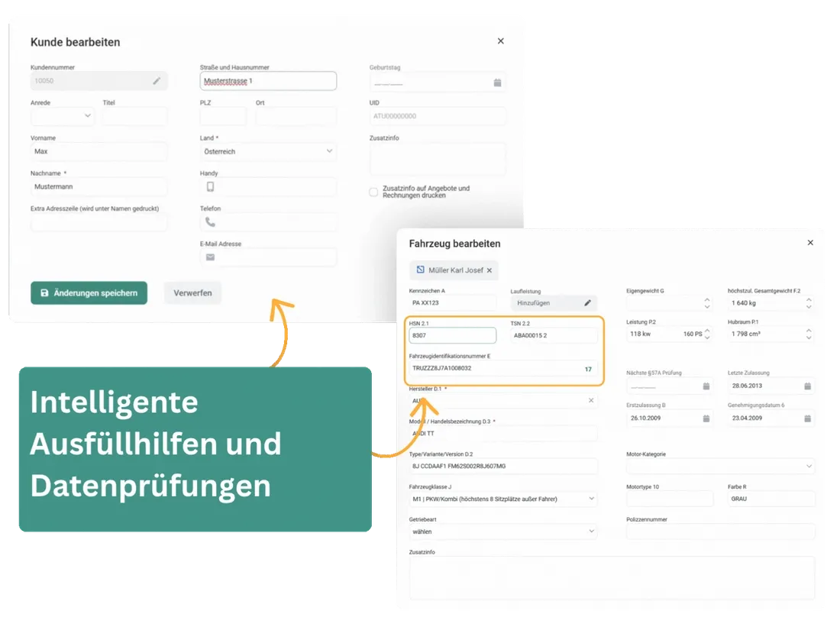Click envelope icon in E-Mail Adresse field
This screenshot has width=840, height=630.
[x=211, y=257]
